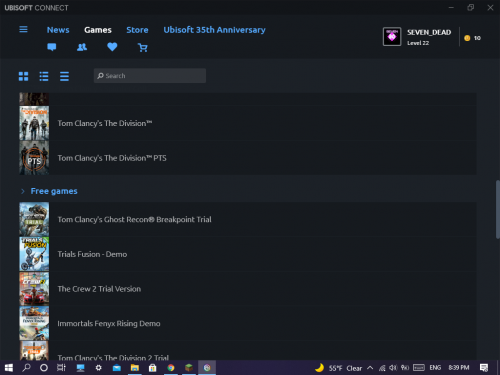Click the game Search field
This screenshot has width=500, height=375.
click(x=150, y=76)
